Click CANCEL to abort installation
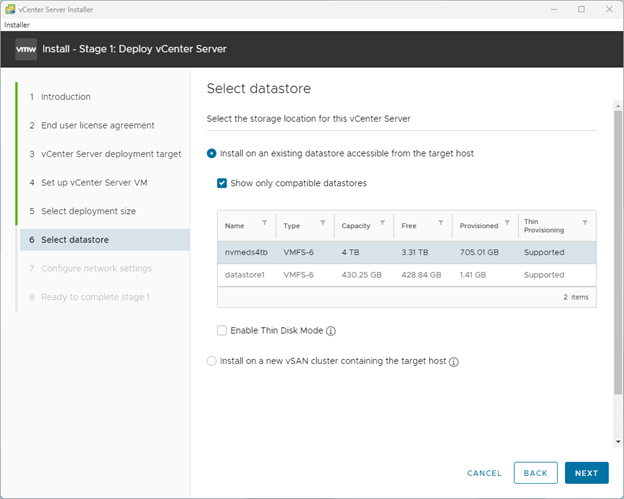The image size is (624, 499). [484, 473]
